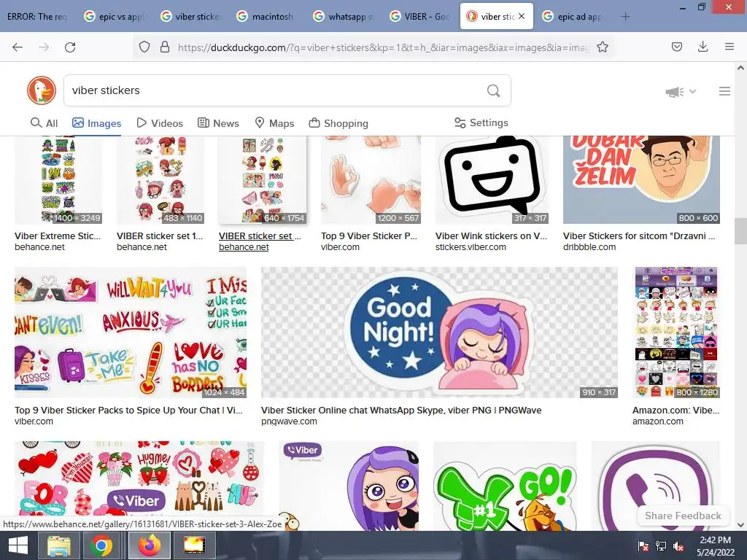Open a new browser tab
This screenshot has height=560, width=747.
625,17
